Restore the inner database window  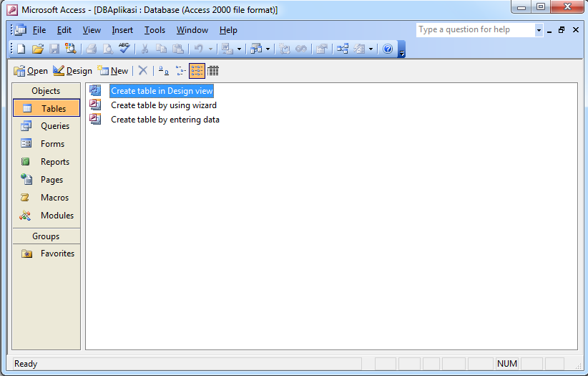tap(562, 30)
